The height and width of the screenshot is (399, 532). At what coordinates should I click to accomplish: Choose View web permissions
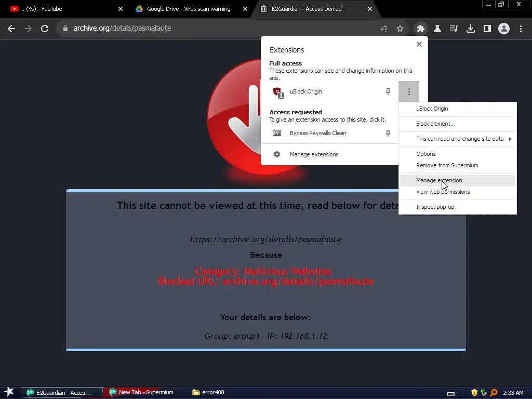click(458, 192)
